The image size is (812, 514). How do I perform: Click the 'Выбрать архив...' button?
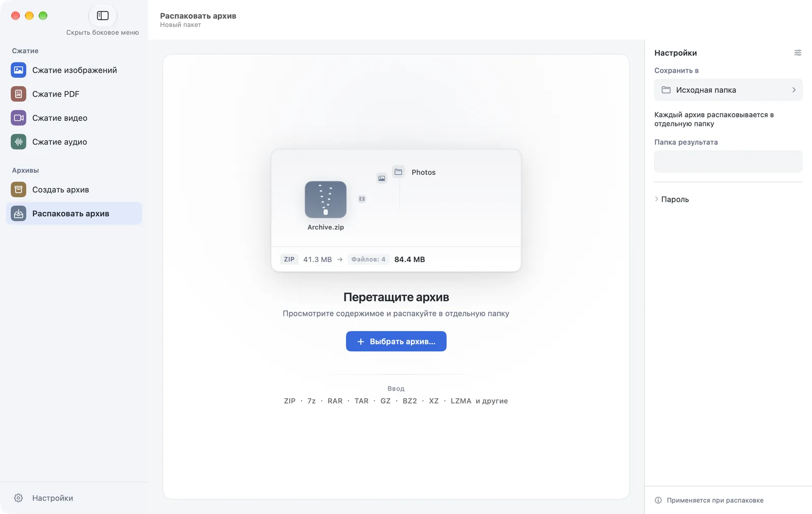[396, 341]
